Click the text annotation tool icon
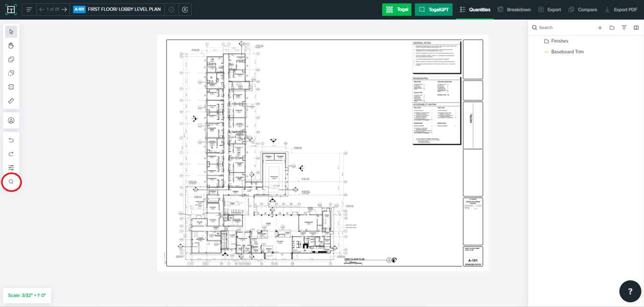This screenshot has width=644, height=307. coord(11,121)
